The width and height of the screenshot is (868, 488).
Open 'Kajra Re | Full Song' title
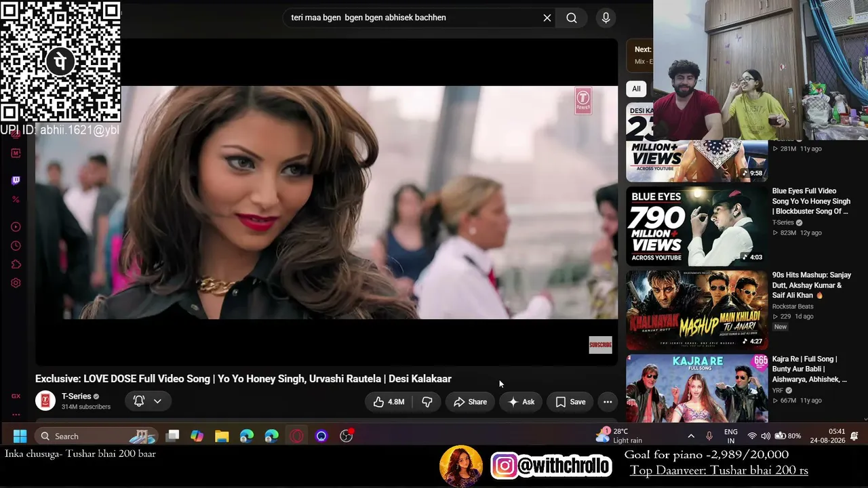[x=809, y=369]
